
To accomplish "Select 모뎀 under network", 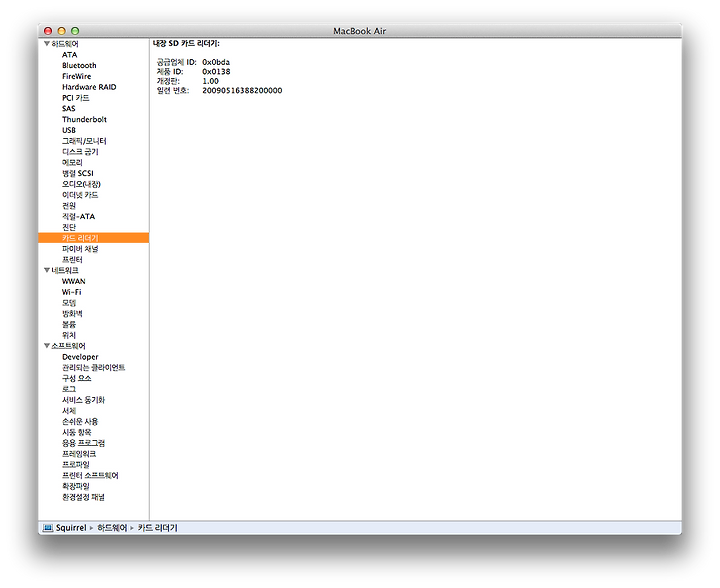I will (x=68, y=303).
